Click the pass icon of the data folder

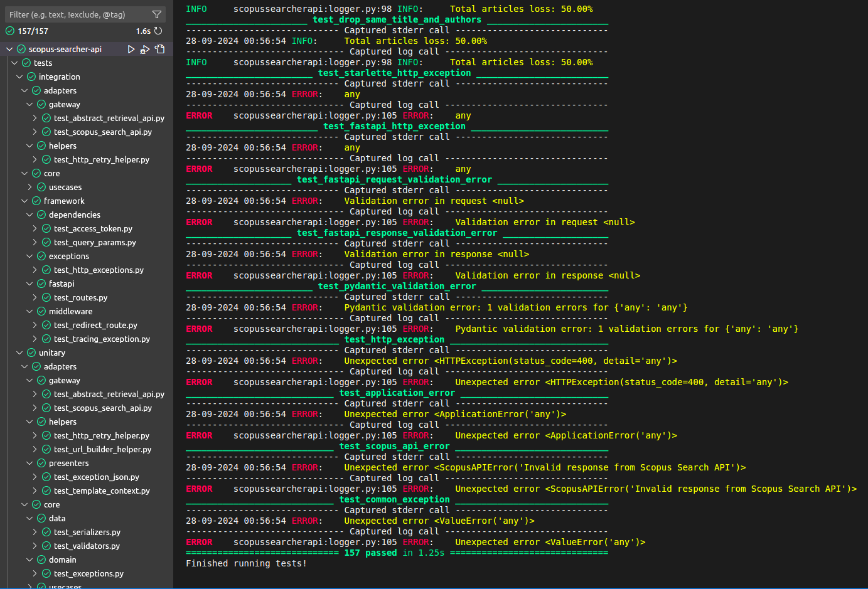[41, 518]
